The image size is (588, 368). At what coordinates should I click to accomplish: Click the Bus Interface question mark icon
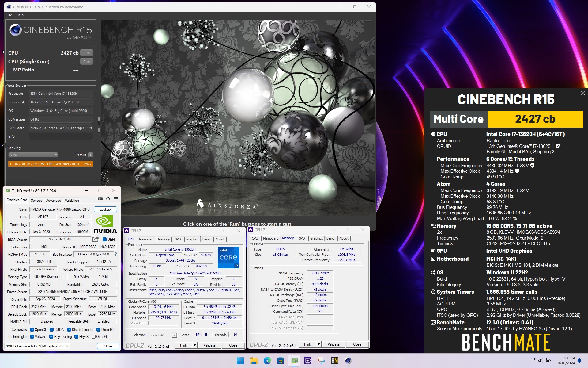[x=116, y=254]
